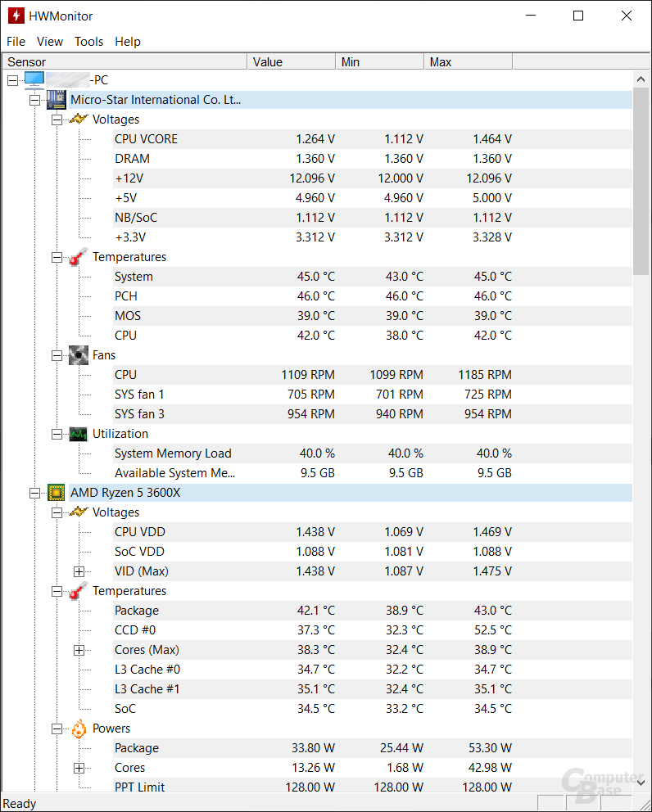Click the Utilization graph icon

coord(79,434)
